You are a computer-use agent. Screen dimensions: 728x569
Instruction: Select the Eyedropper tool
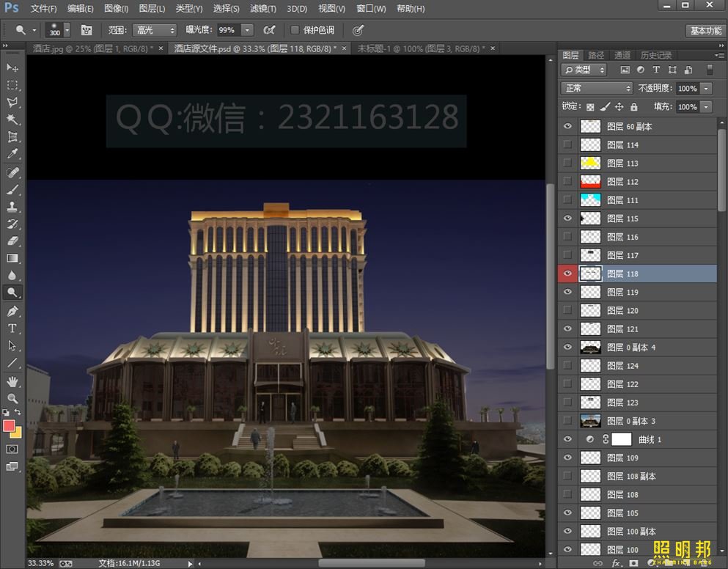(x=12, y=154)
